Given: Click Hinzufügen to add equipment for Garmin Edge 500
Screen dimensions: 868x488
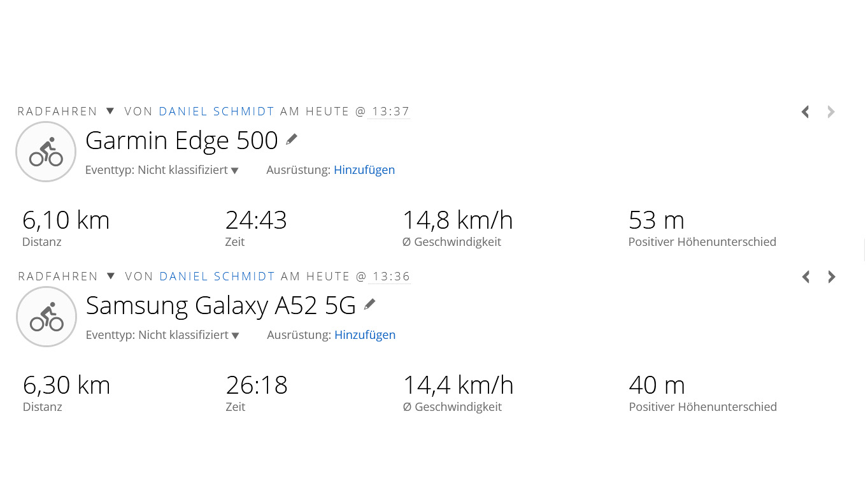Looking at the screenshot, I should point(364,170).
